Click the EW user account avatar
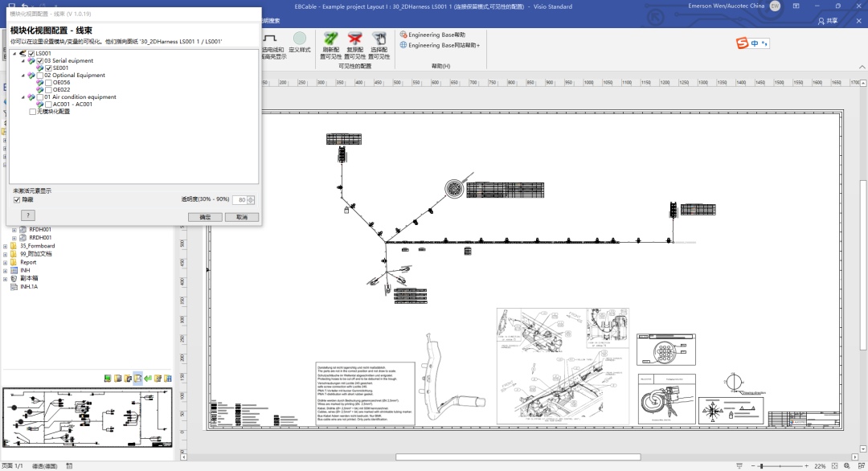Viewport: 868px width, 471px height. click(x=775, y=6)
